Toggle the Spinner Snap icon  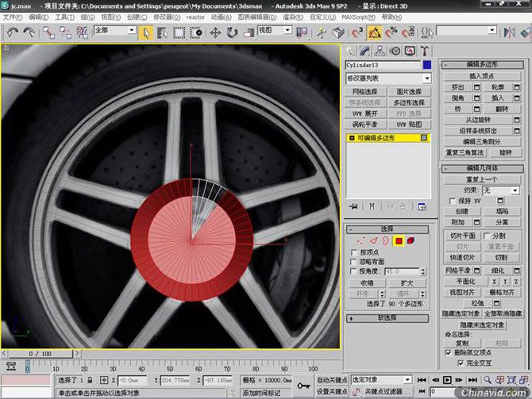(x=408, y=33)
